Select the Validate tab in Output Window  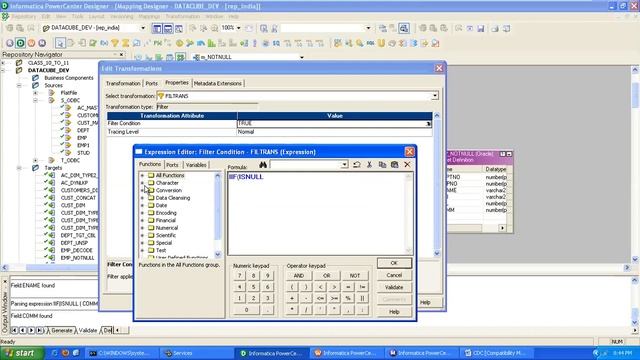88,330
